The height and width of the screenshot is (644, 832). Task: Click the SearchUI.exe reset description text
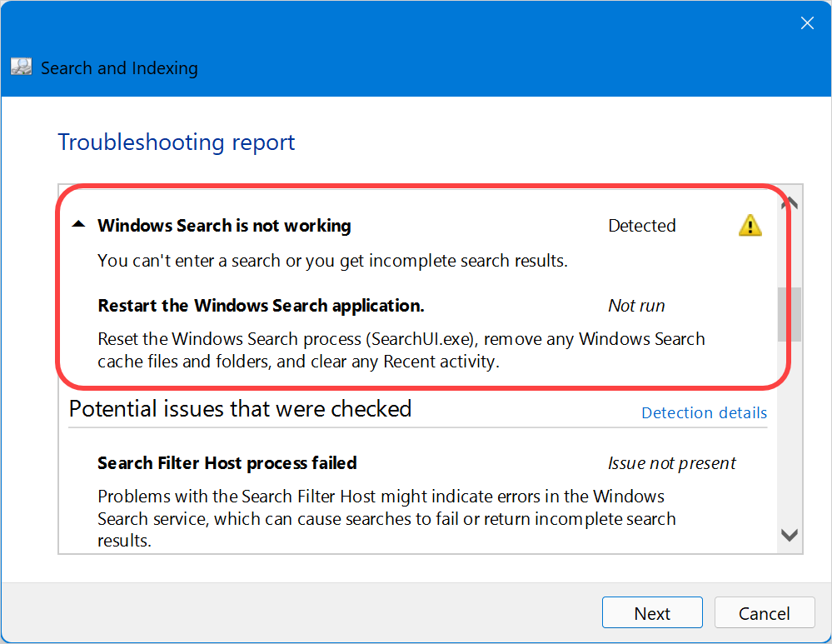401,350
